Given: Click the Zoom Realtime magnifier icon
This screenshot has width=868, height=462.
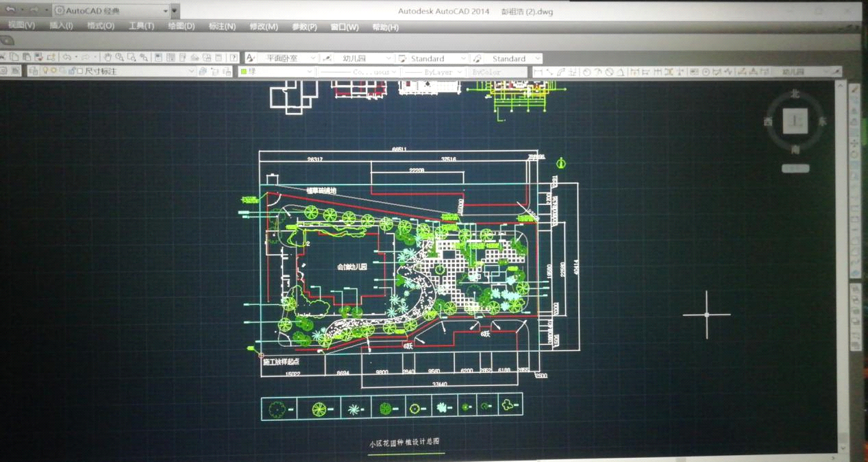Looking at the screenshot, I should (x=120, y=58).
